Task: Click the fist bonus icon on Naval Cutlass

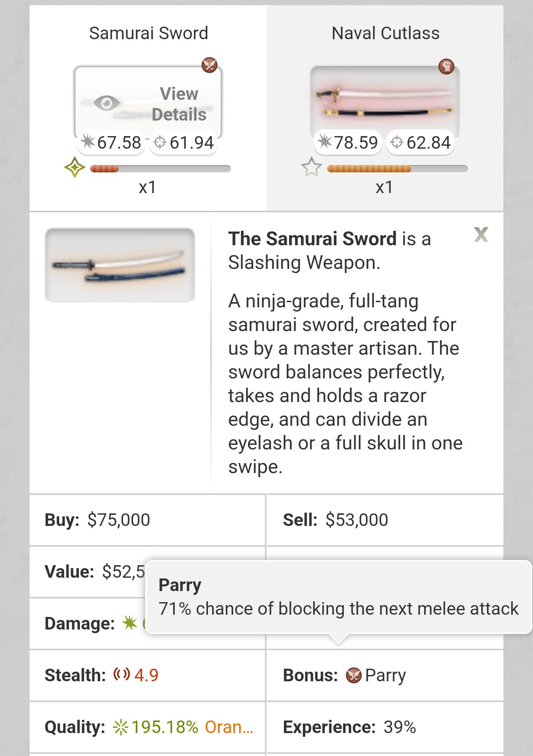Action: tap(446, 67)
